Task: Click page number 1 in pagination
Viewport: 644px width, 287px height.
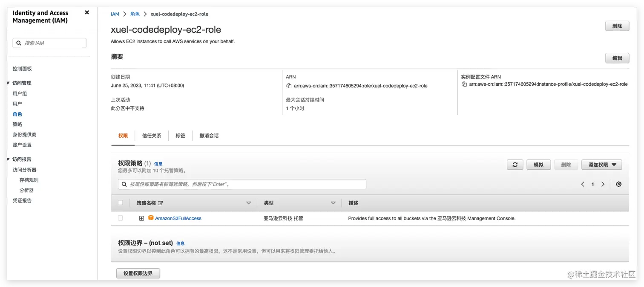Action: click(x=592, y=184)
